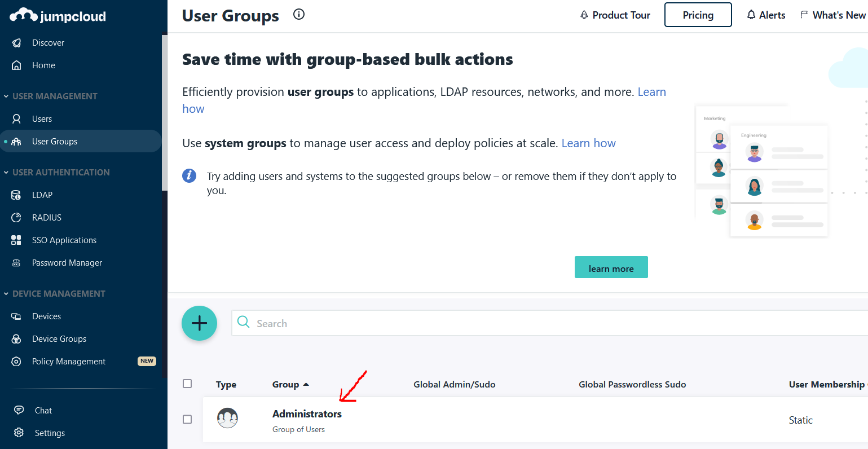The height and width of the screenshot is (449, 868).
Task: Open the Discover page from sidebar
Action: pos(48,42)
